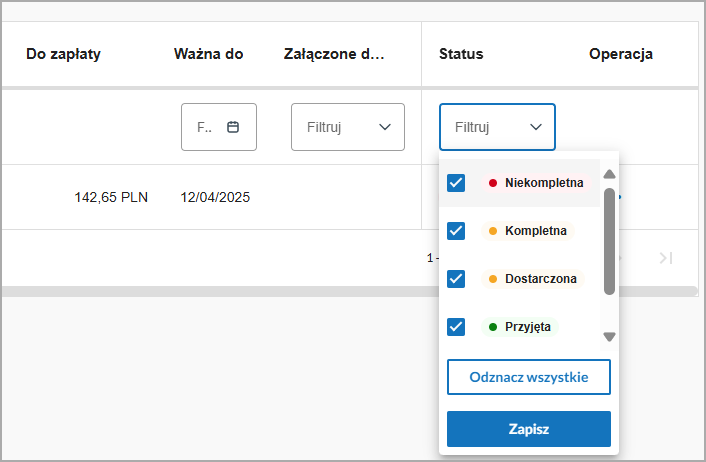
Task: Click the status list scrollbar thumb
Action: pyautogui.click(x=609, y=241)
